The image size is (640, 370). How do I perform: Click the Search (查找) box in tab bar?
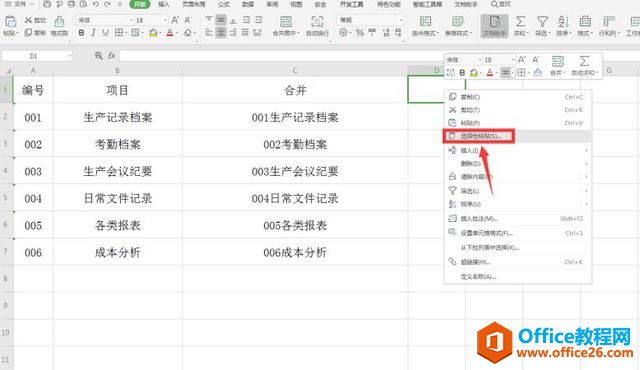(500, 4)
